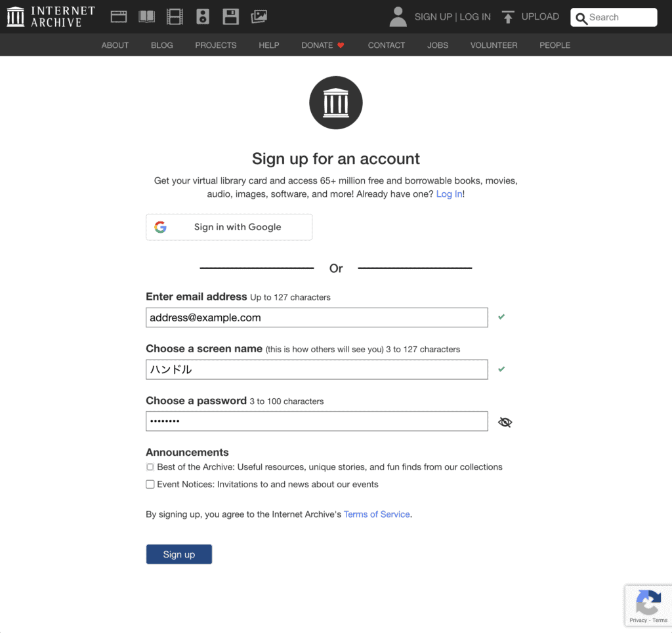Click the 'Or' divider text
672x633 pixels.
point(336,268)
